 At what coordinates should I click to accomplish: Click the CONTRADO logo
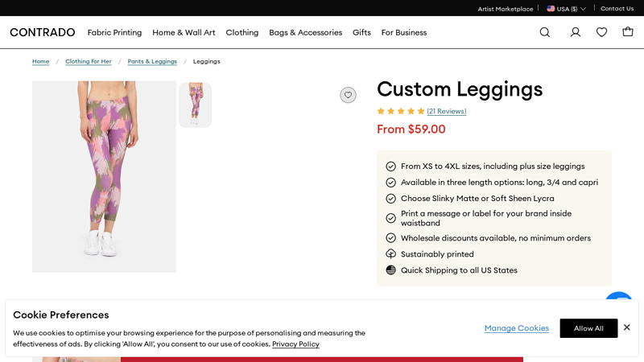pos(42,32)
